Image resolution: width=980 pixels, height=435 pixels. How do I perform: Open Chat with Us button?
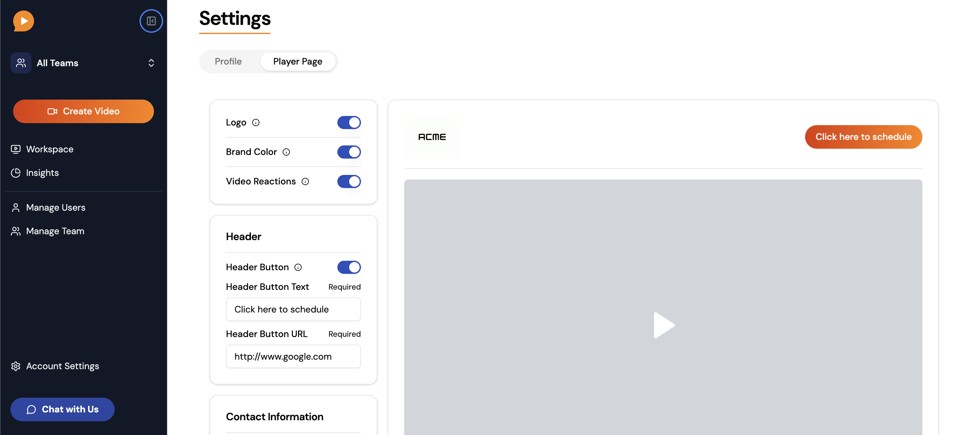pyautogui.click(x=62, y=409)
